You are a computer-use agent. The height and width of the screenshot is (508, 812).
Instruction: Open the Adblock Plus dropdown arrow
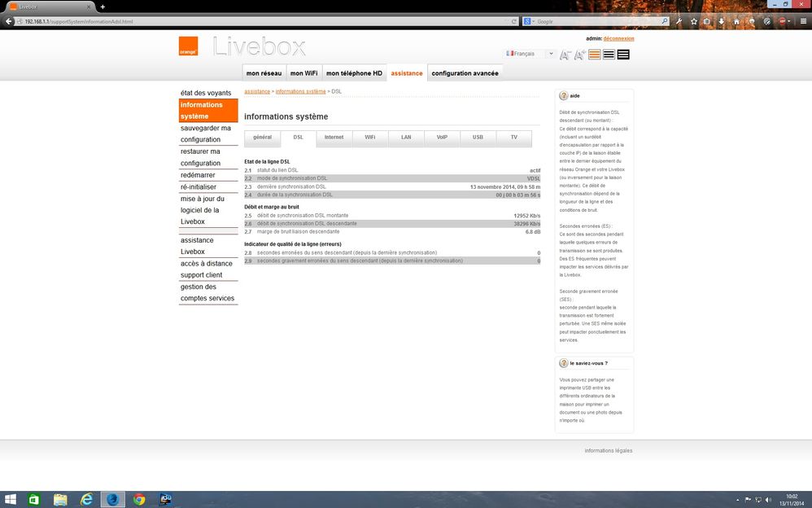point(788,22)
